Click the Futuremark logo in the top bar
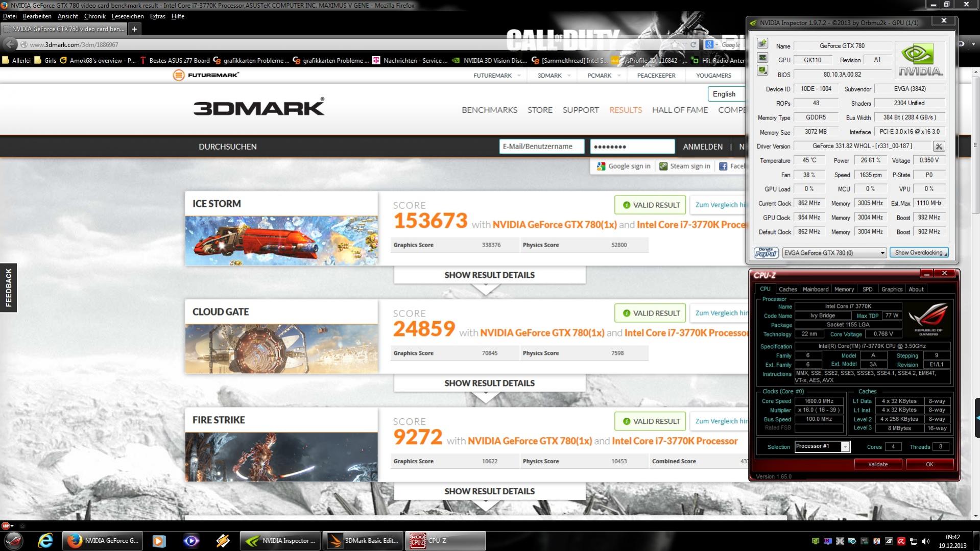 click(x=206, y=75)
